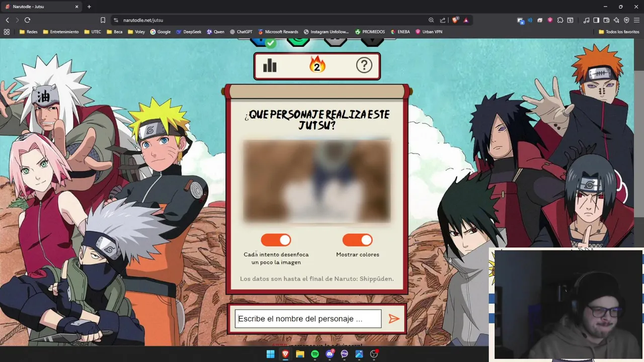Share this page via the share icon
The height and width of the screenshot is (362, 644).
(443, 20)
